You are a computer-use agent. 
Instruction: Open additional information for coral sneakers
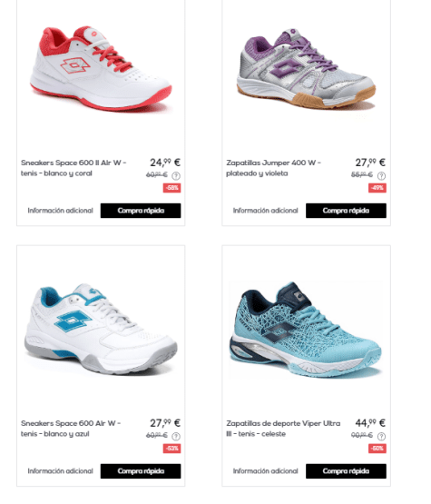pyautogui.click(x=60, y=211)
